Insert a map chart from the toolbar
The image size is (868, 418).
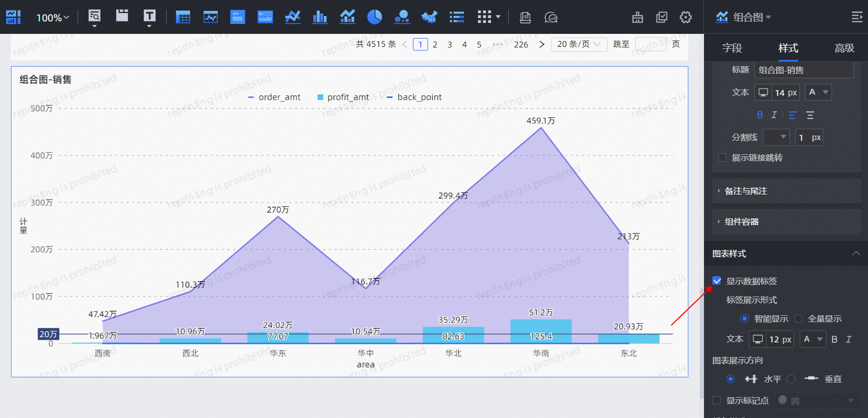[x=429, y=17]
